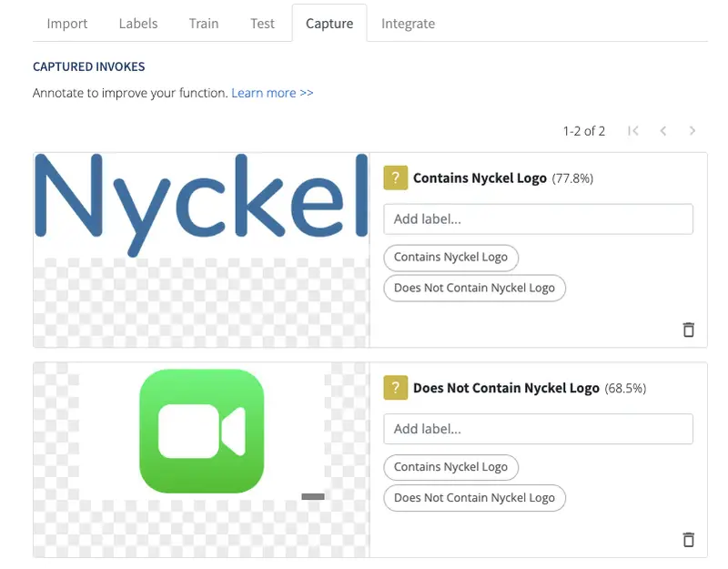Switch to the Integrate tab
This screenshot has width=728, height=569.
(x=408, y=24)
